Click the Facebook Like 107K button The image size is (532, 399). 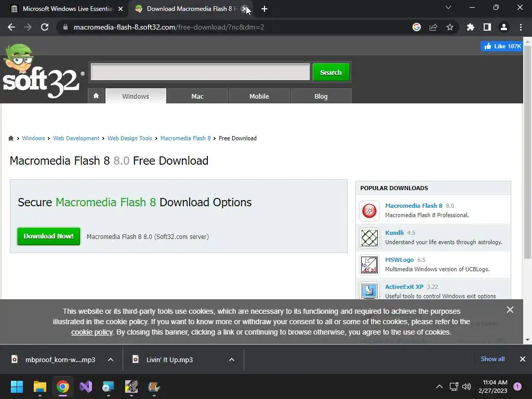(502, 46)
